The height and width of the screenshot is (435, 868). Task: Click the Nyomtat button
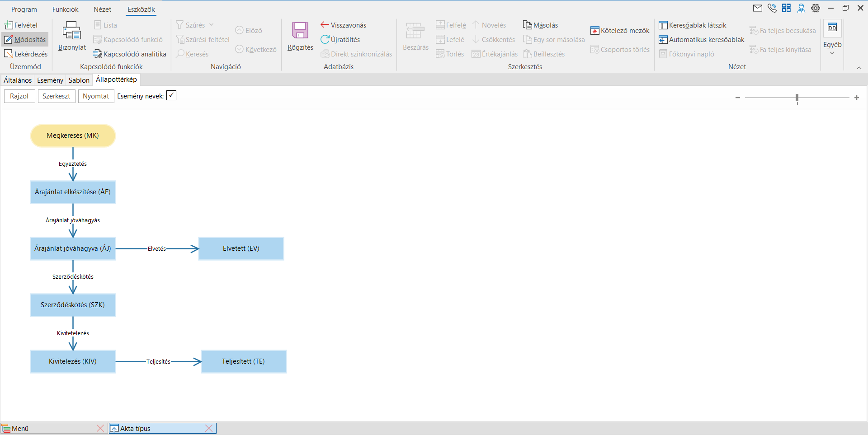tap(96, 96)
